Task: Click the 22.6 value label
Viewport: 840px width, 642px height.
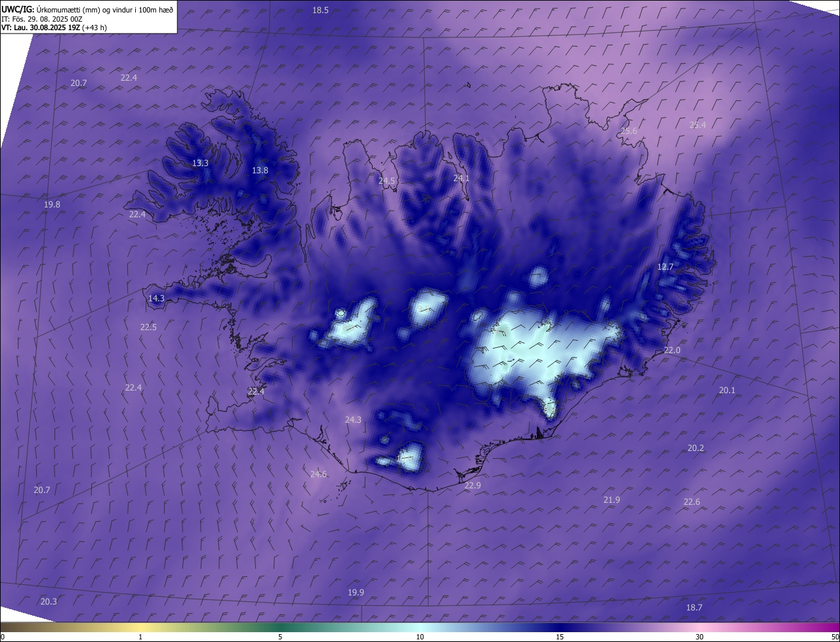Action: pyautogui.click(x=692, y=502)
